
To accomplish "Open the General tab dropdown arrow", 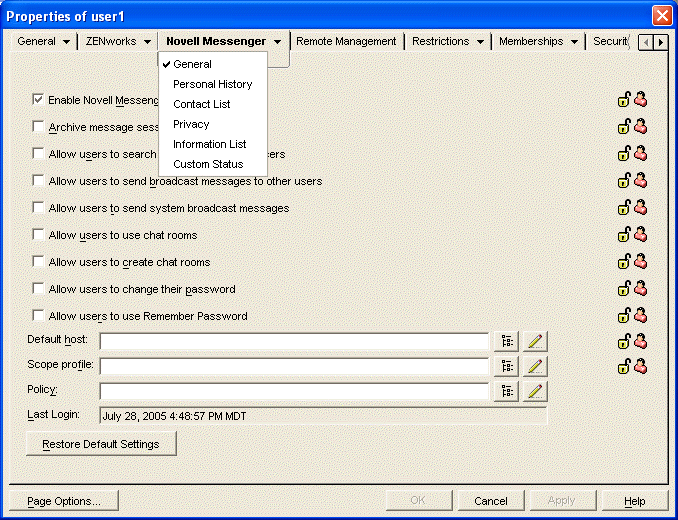I will coord(66,42).
